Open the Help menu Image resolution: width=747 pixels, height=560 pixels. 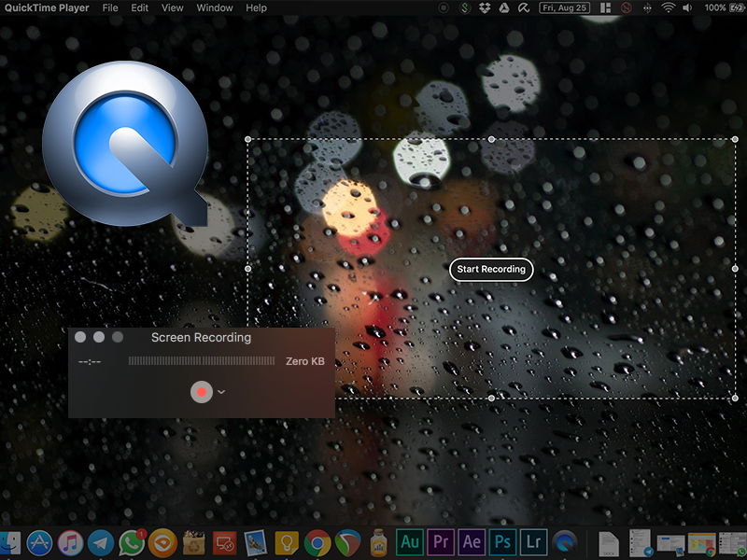point(256,7)
